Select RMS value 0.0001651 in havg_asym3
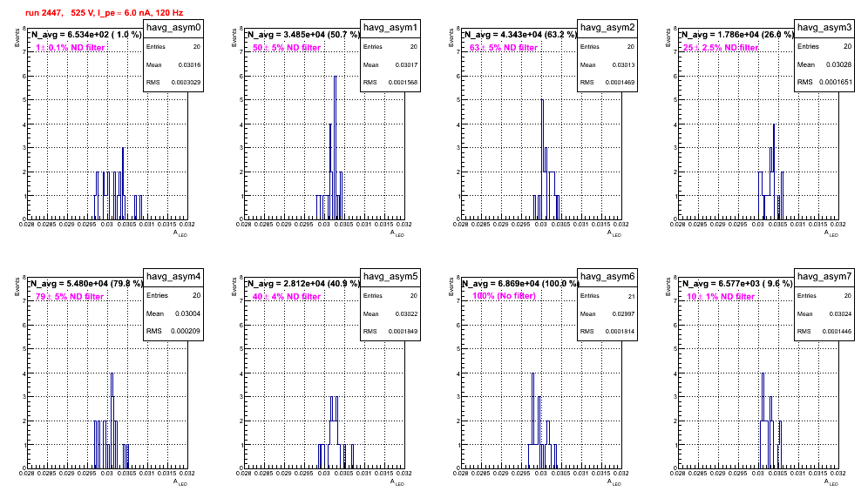868x498 pixels. [x=836, y=82]
